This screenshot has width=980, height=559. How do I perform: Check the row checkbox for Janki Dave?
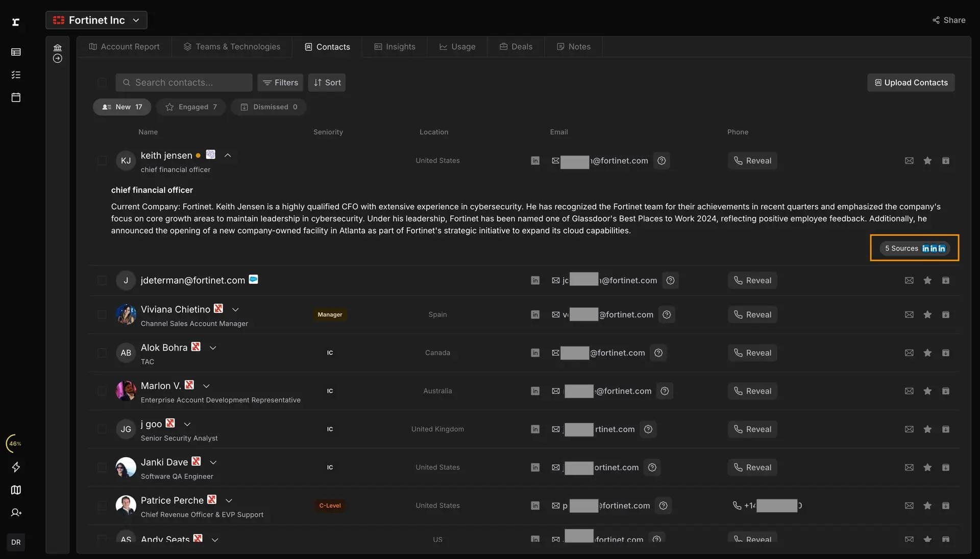click(x=102, y=467)
